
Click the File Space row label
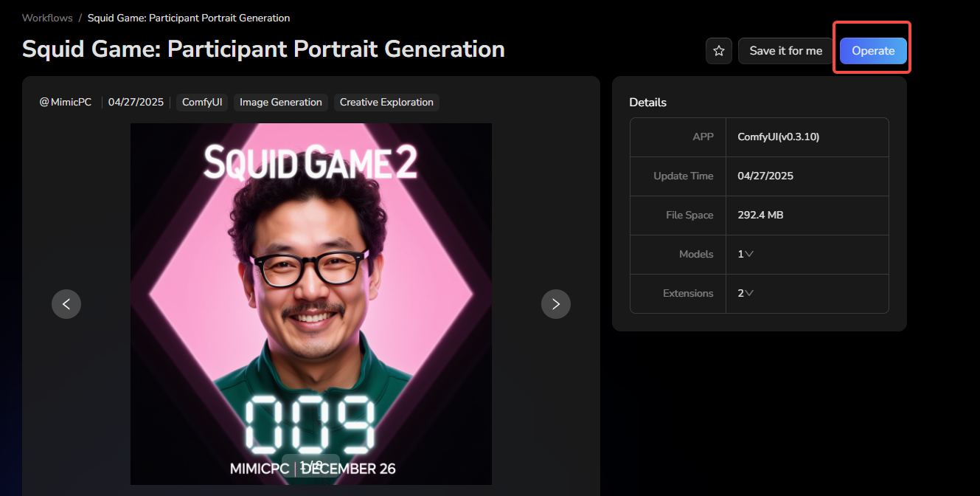[x=689, y=215]
